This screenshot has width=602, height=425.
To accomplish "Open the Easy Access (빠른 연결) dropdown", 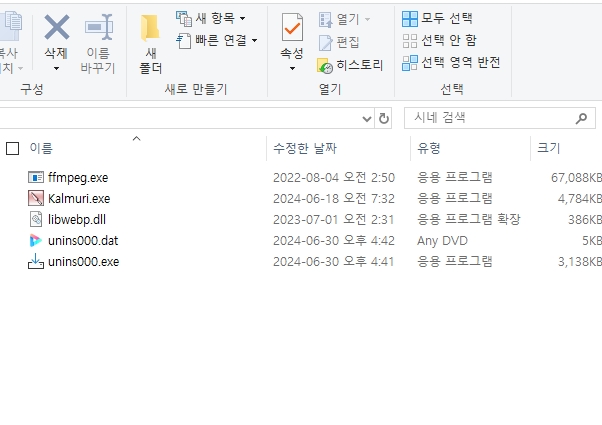I will [254, 41].
